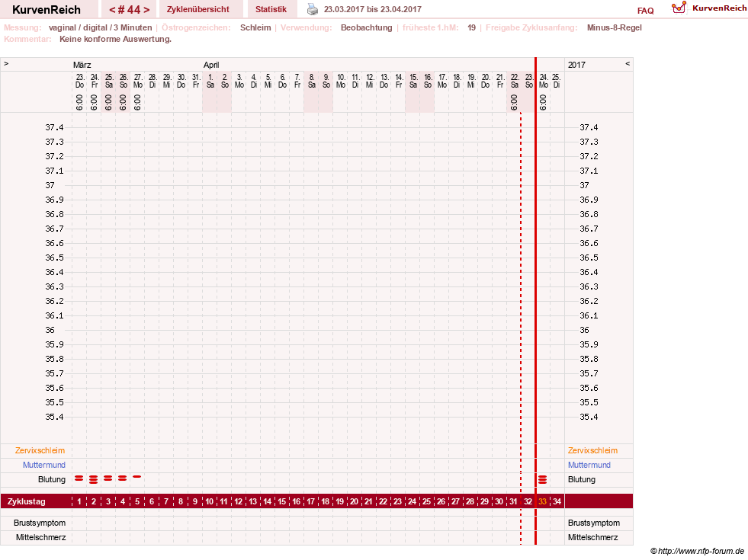Click right Zervixschleim row label
This screenshot has height=560, width=748.
tap(592, 450)
